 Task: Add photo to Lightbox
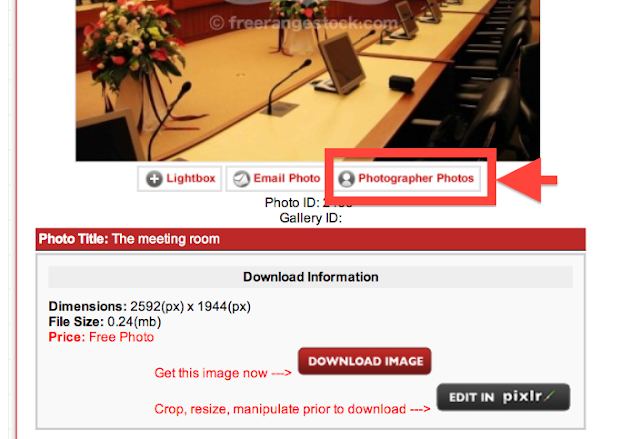(180, 179)
